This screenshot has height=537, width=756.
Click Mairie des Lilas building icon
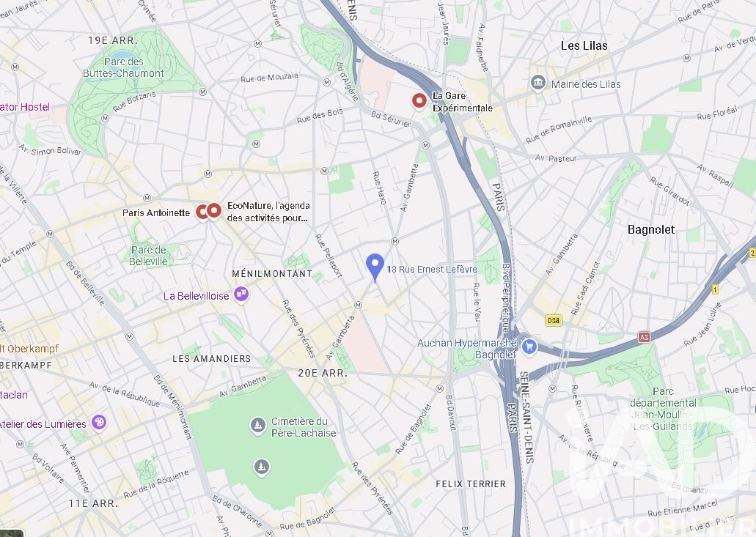coord(538,83)
